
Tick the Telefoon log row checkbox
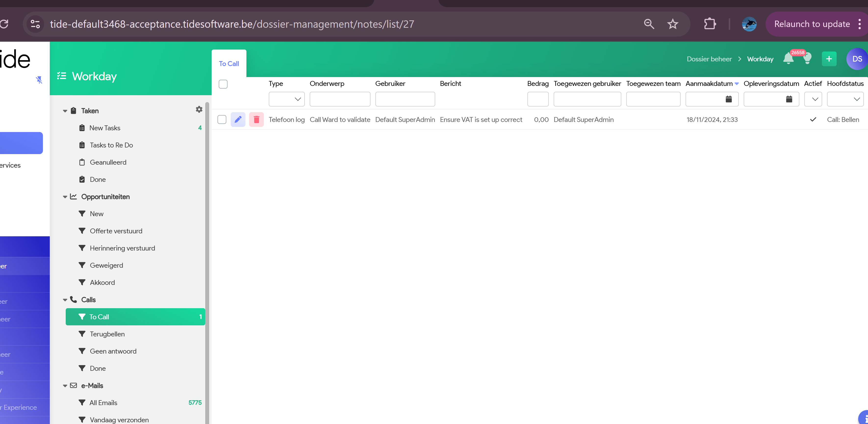click(x=222, y=119)
